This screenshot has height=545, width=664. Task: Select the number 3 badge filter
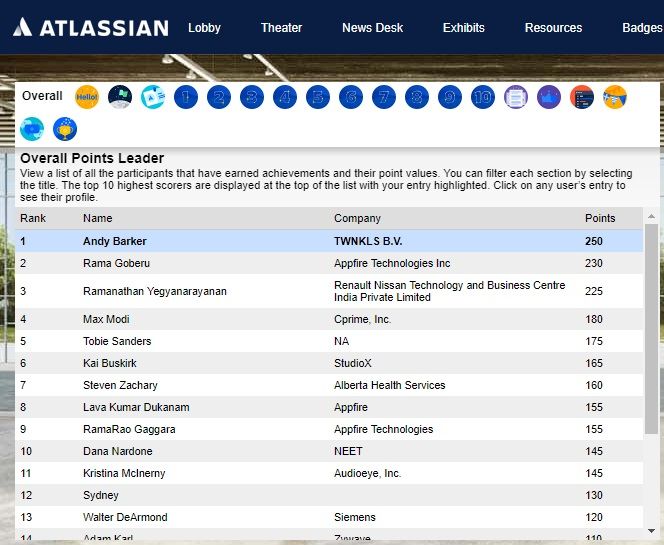[x=252, y=97]
